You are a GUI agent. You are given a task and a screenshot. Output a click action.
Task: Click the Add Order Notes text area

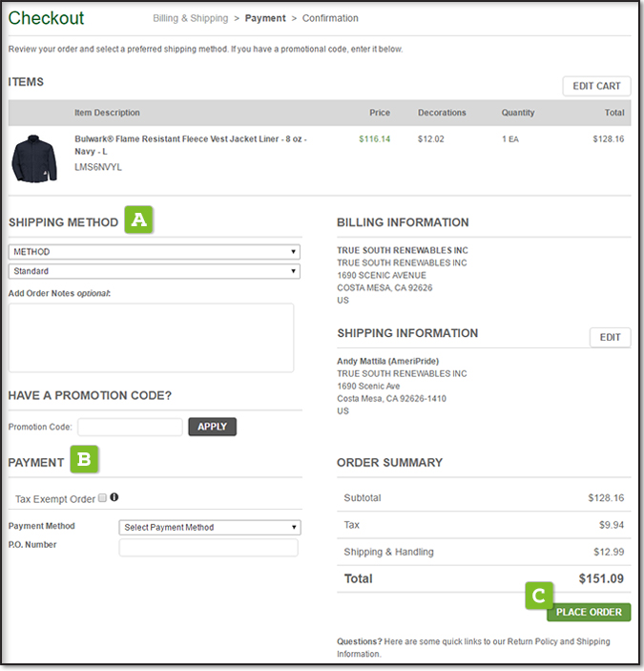[x=151, y=337]
